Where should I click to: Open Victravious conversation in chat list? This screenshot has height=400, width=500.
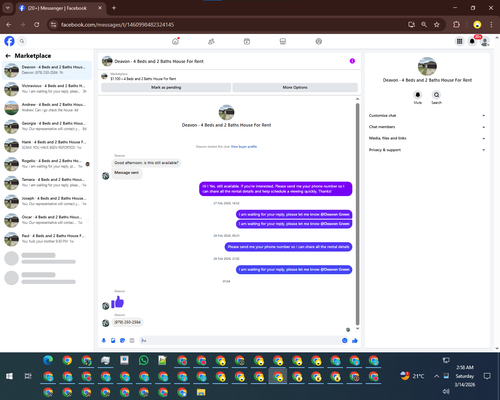click(x=47, y=89)
